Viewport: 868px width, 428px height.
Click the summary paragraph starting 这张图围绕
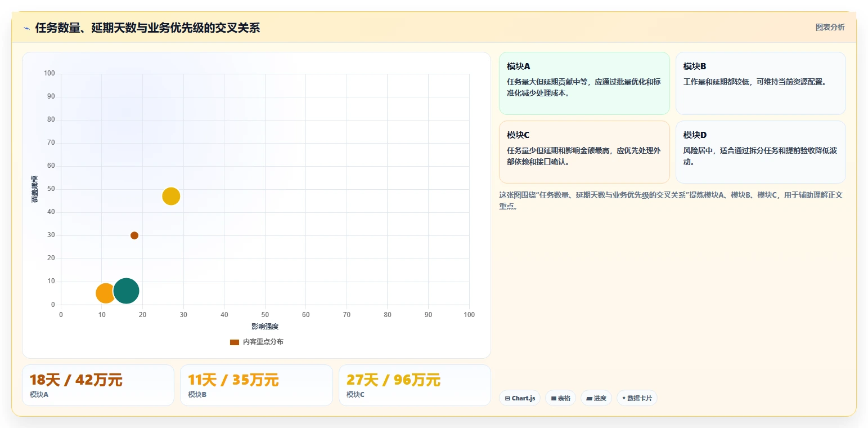coord(671,200)
